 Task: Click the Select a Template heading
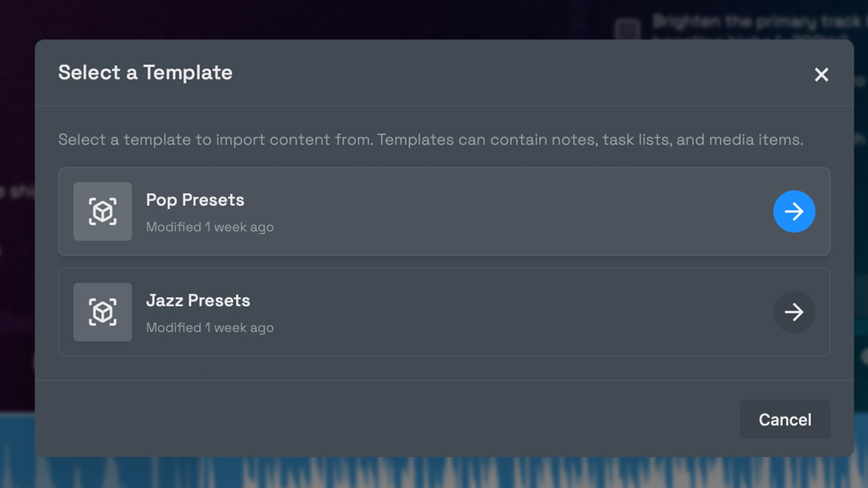tap(145, 73)
